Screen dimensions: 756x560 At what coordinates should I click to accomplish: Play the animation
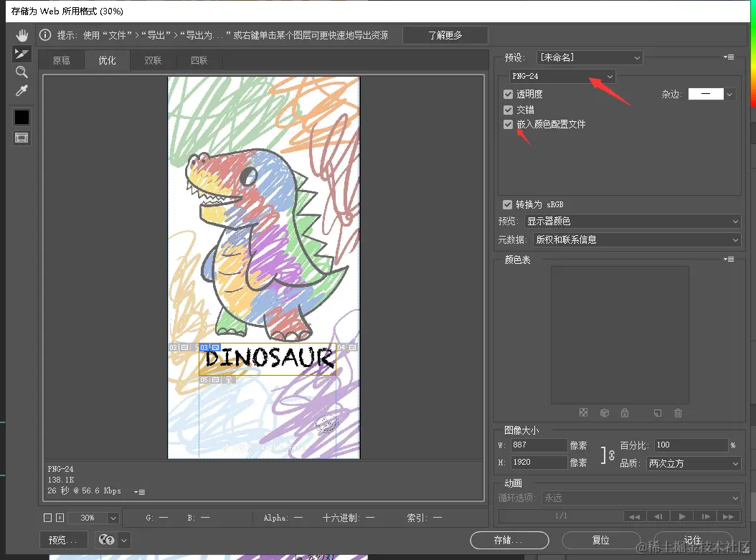coord(681,516)
